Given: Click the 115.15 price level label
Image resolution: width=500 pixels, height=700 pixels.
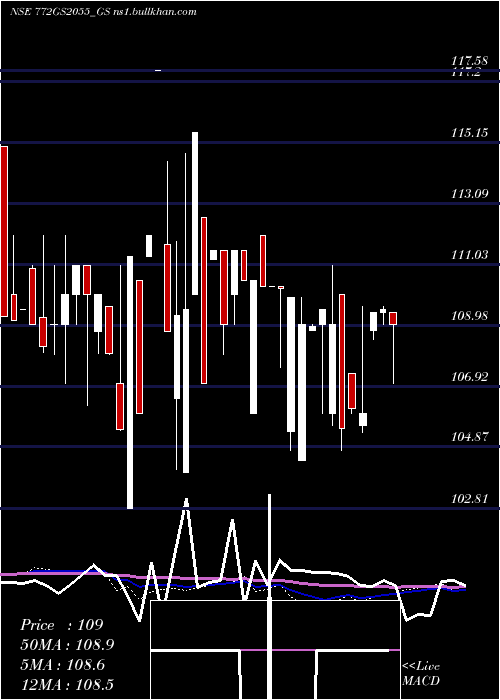Looking at the screenshot, I should coord(469,133).
